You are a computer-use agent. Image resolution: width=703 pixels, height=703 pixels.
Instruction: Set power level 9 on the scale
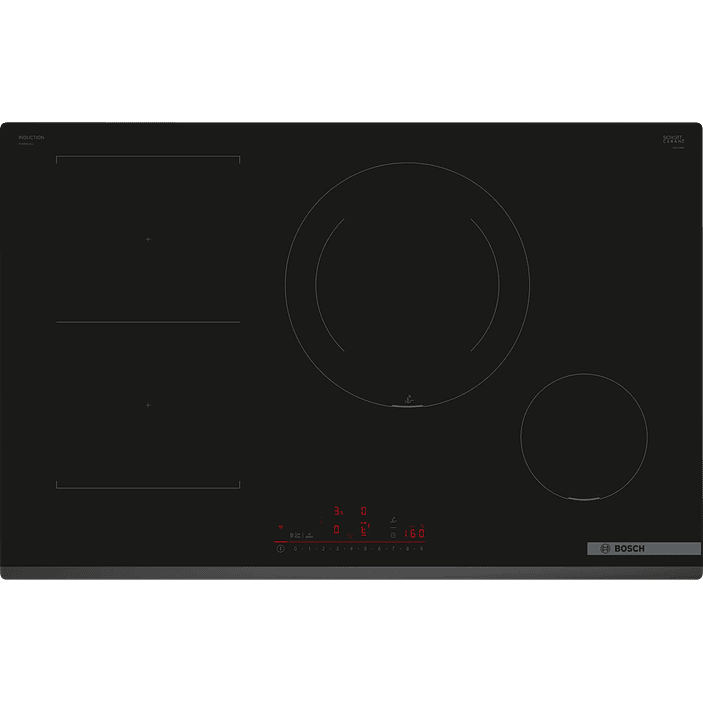click(x=421, y=549)
